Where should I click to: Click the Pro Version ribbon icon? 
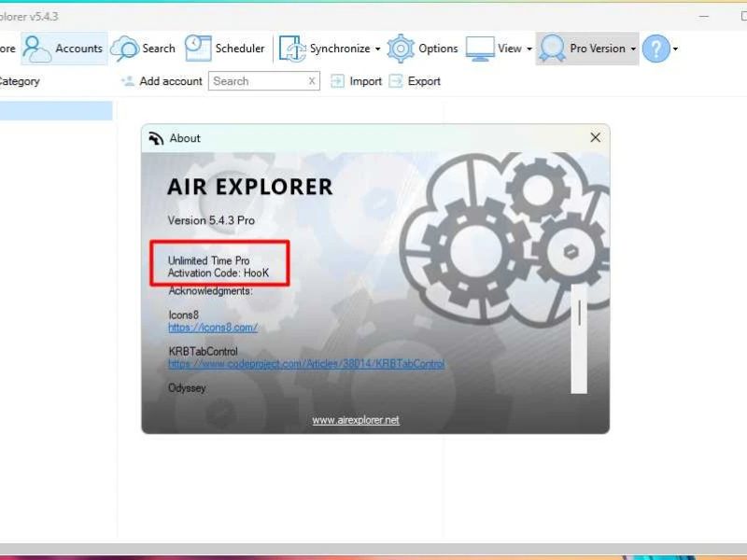(553, 49)
